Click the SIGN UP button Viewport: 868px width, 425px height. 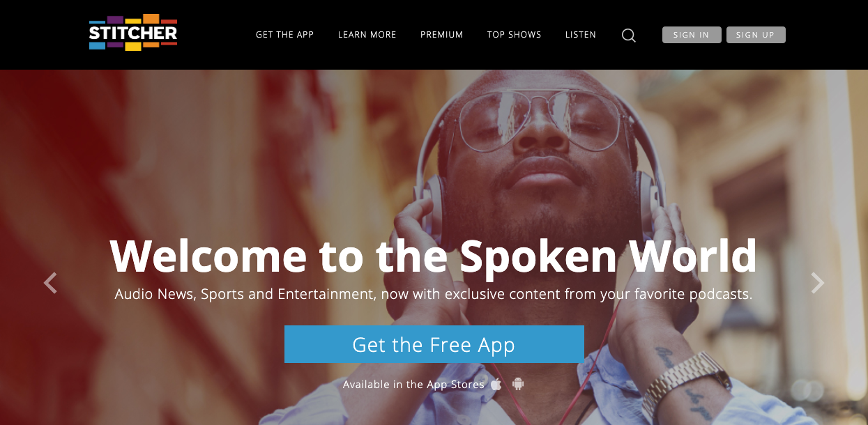(756, 35)
